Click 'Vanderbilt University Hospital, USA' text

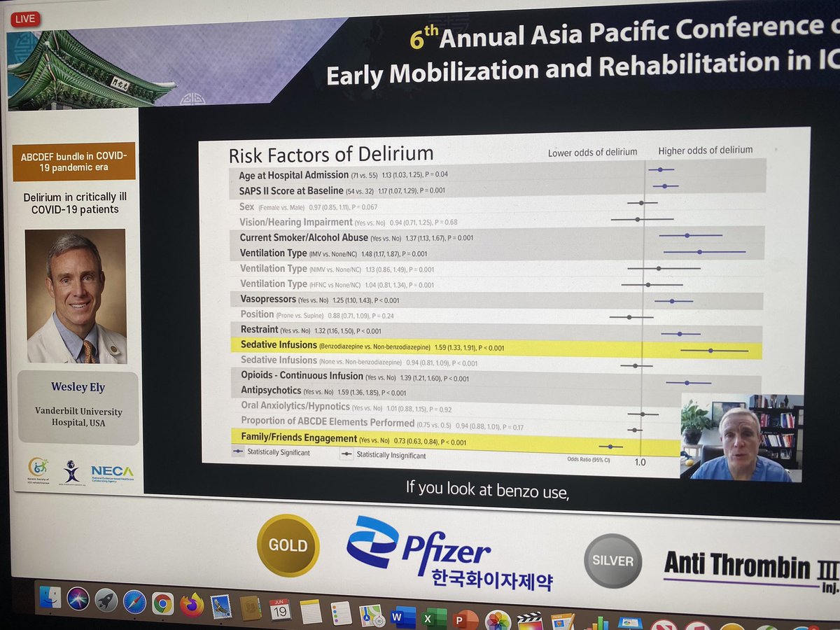[x=77, y=418]
